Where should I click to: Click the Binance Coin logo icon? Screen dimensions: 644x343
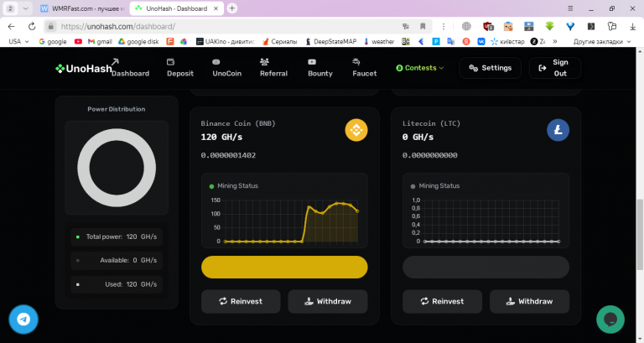356,130
